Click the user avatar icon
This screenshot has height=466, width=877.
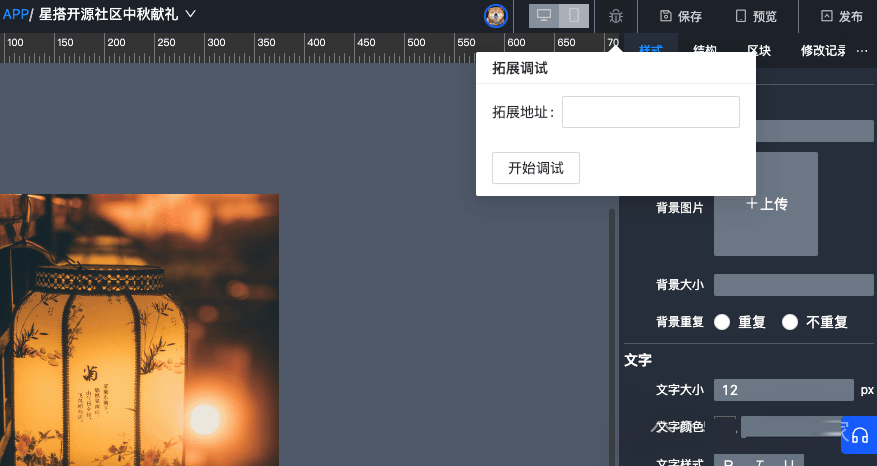(495, 15)
